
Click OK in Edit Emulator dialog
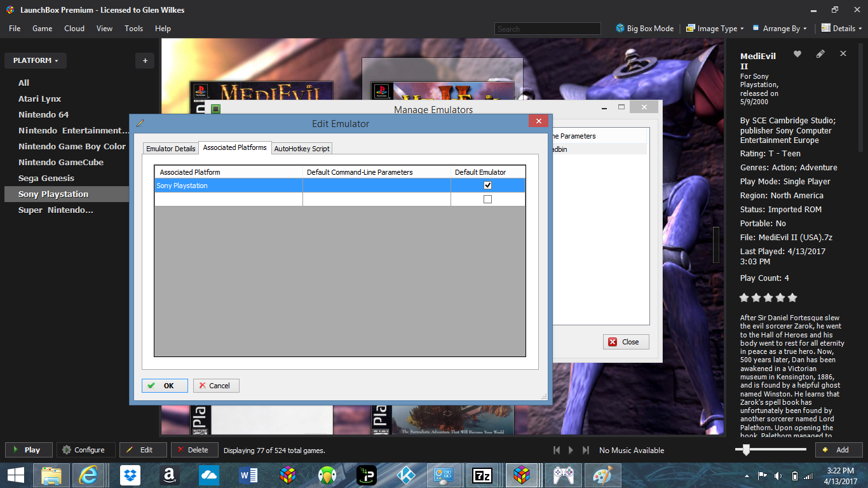pyautogui.click(x=165, y=386)
